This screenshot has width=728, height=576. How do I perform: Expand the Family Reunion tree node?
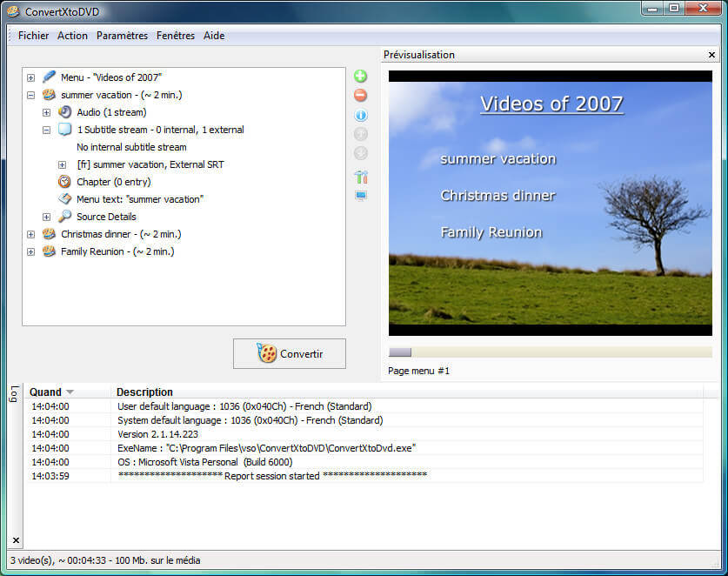pyautogui.click(x=31, y=251)
